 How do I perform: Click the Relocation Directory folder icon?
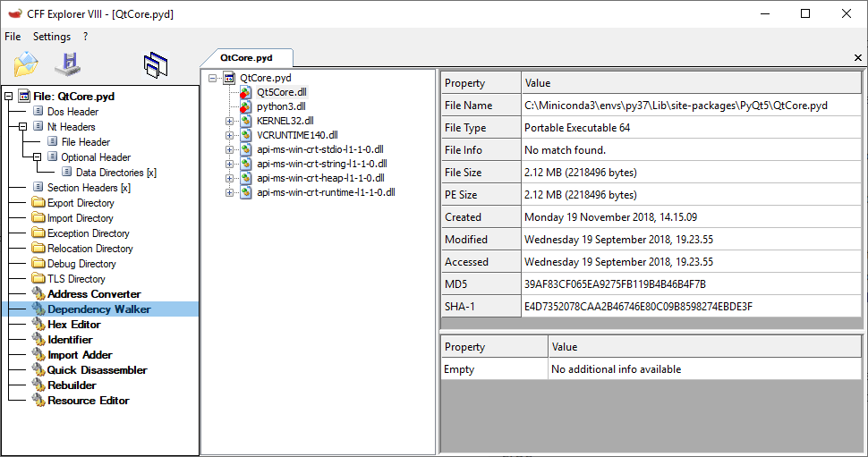(x=38, y=249)
